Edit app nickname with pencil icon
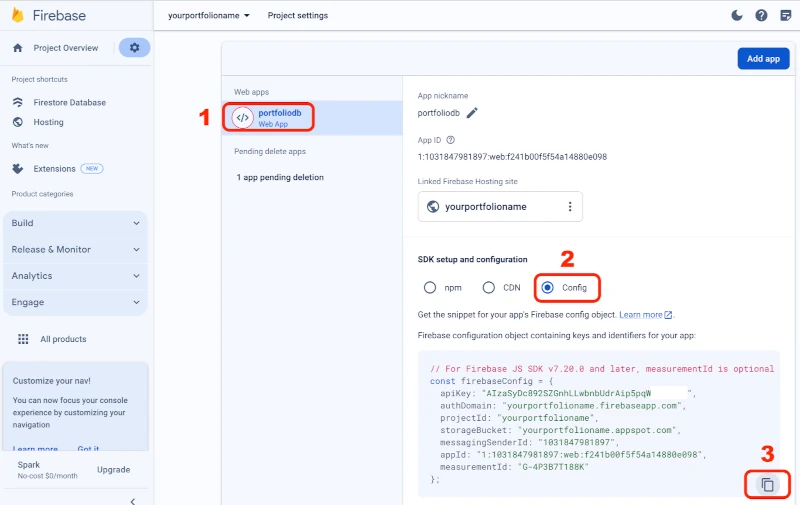 point(472,113)
